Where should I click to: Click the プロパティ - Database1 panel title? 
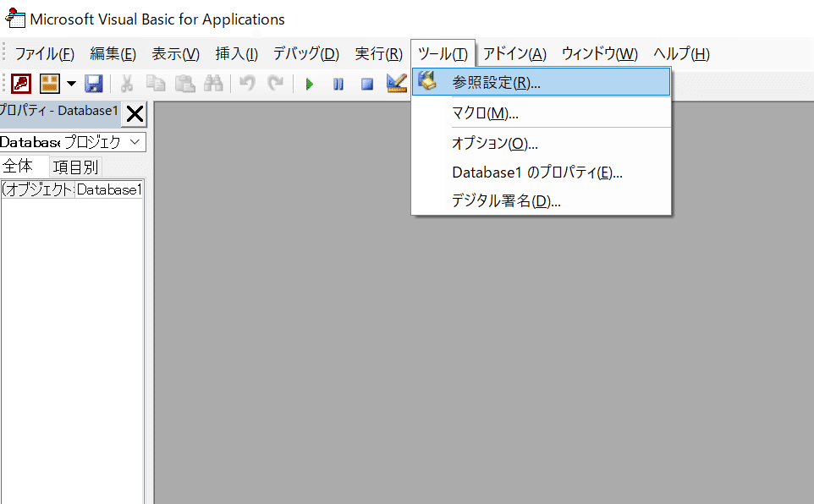(59, 111)
